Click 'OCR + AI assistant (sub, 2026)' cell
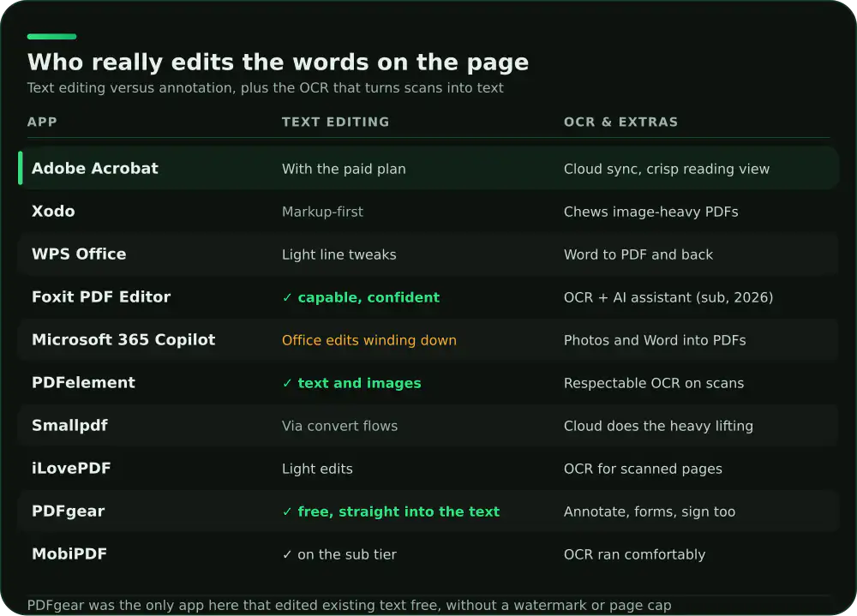Screen dimensions: 857x616 [x=668, y=297]
